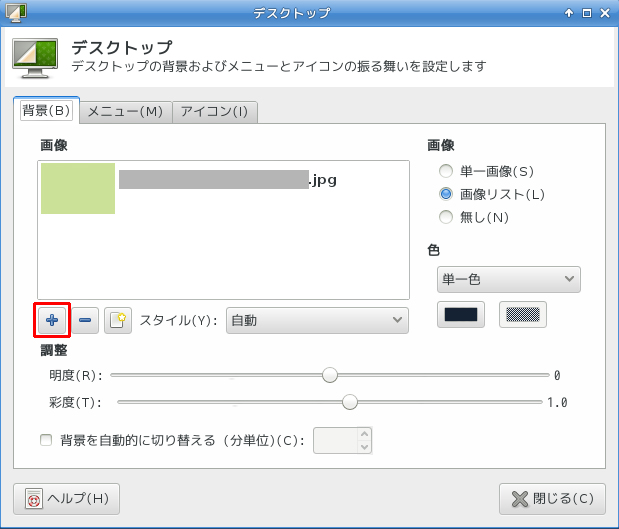Open the アイコン(I) tab
The image size is (619, 529).
[215, 111]
